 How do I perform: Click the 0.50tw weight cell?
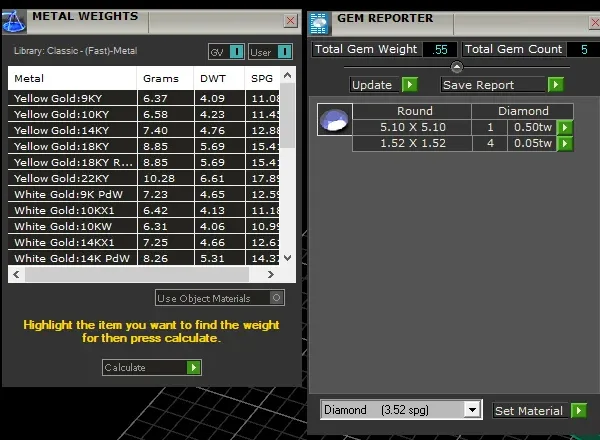532,127
